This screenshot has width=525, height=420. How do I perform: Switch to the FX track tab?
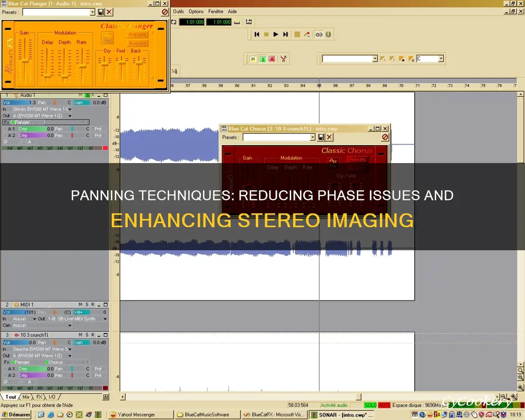tap(39, 397)
